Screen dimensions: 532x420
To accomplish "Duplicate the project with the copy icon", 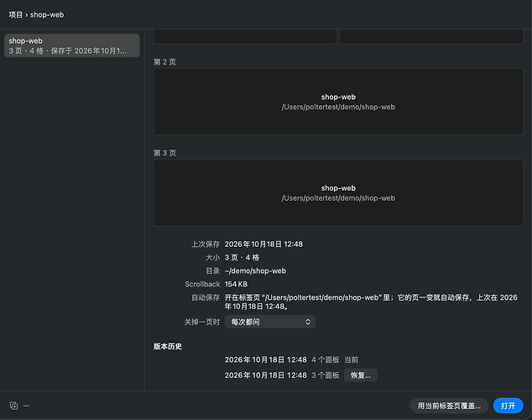I will (x=13, y=406).
